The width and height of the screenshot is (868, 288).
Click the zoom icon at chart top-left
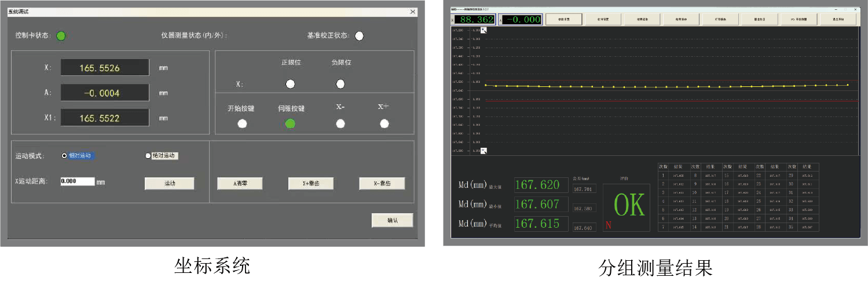[x=484, y=30]
